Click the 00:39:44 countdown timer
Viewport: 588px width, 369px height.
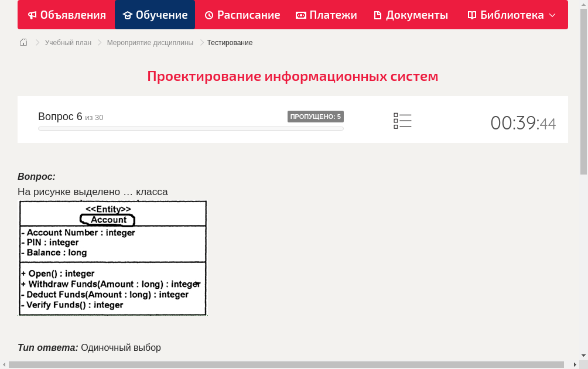coord(523,121)
